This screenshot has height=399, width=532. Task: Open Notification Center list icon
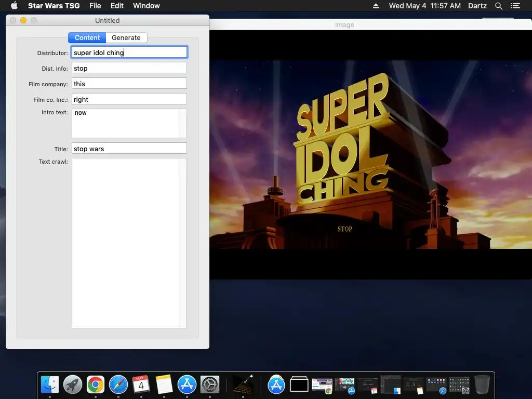coord(515,6)
